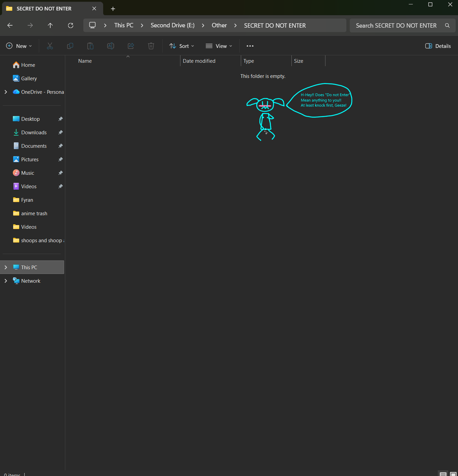Click the search magnifier icon
The height and width of the screenshot is (476, 458).
(x=447, y=26)
